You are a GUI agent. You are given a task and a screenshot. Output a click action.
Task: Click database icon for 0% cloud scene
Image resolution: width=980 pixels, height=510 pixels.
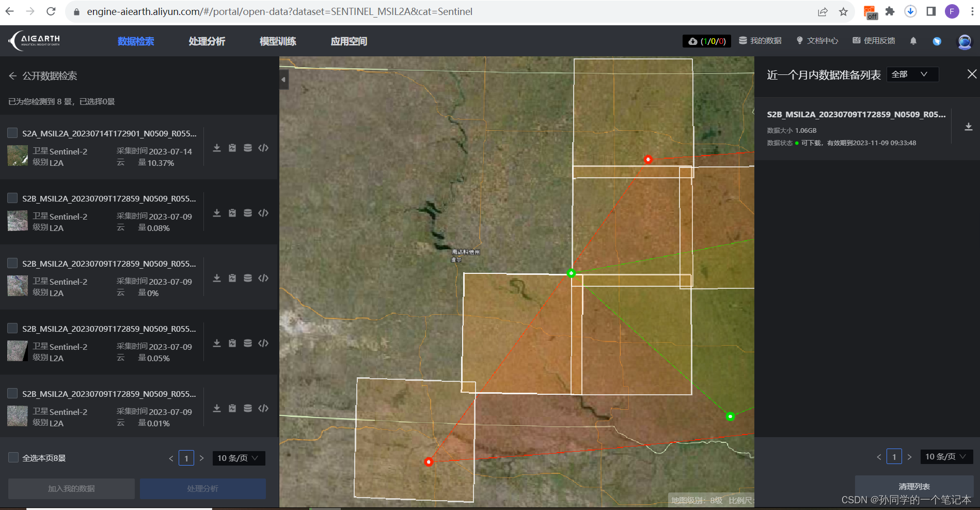click(x=248, y=278)
